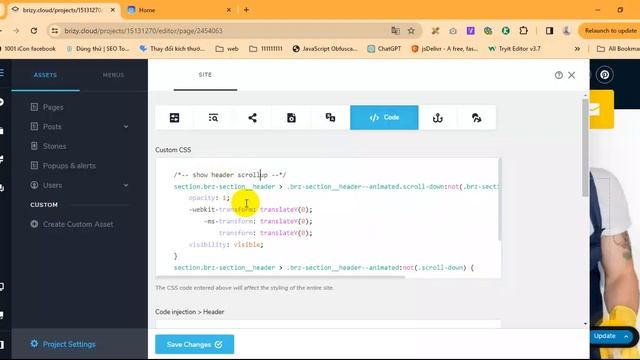Click Relaunch to update button
The height and width of the screenshot is (360, 640).
pyautogui.click(x=610, y=31)
